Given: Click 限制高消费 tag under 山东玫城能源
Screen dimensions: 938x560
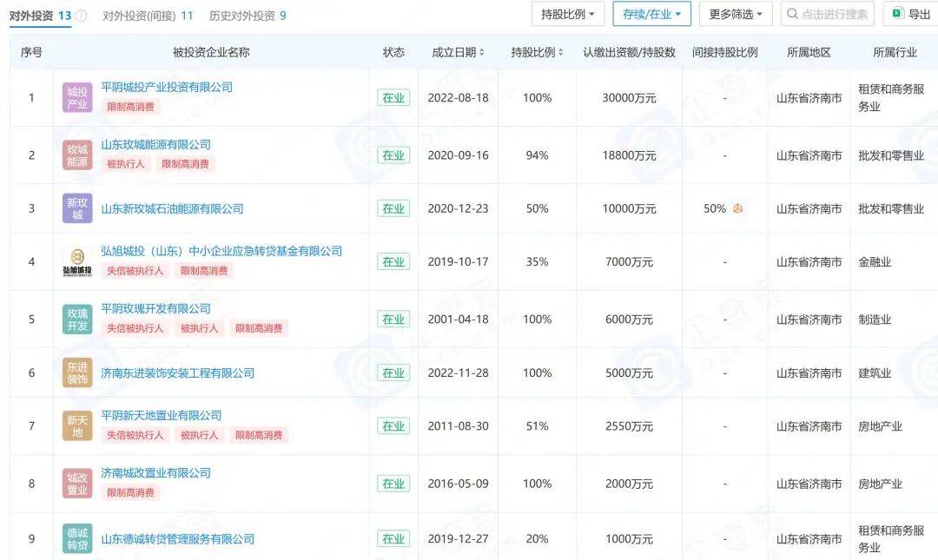Looking at the screenshot, I should click(186, 164).
